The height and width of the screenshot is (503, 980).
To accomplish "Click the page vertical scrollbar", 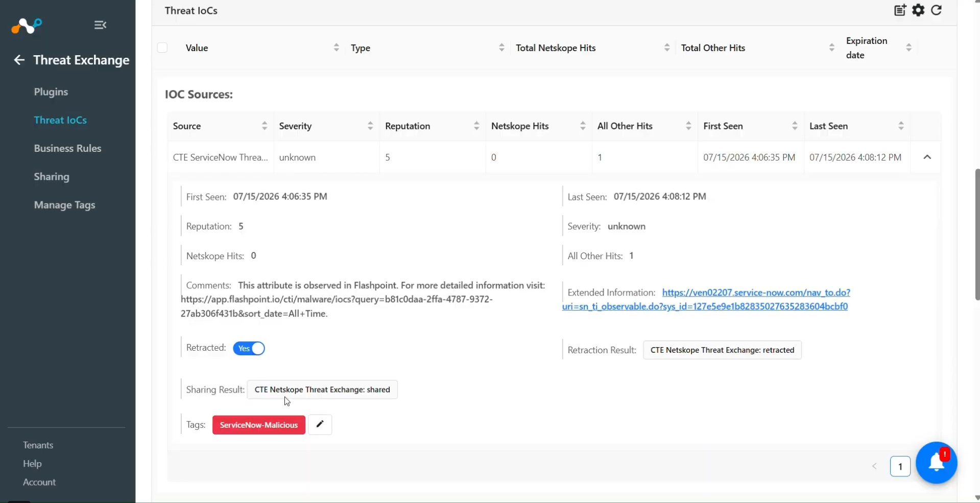I will click(977, 235).
